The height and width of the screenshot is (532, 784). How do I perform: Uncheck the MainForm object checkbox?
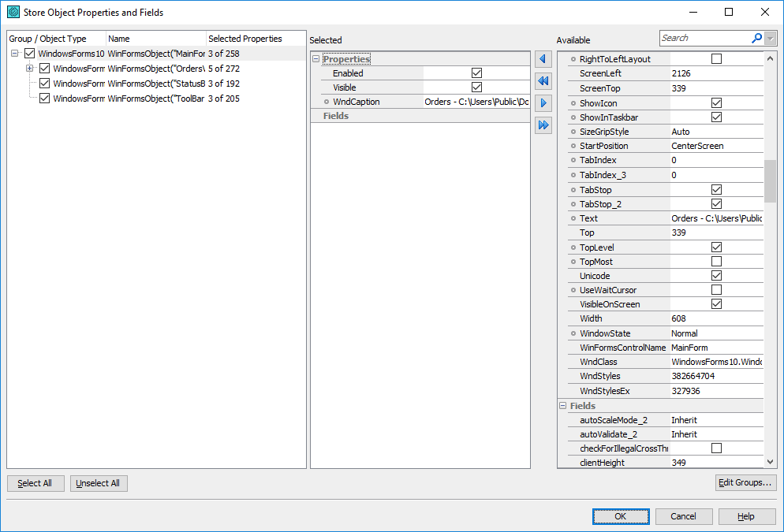tap(29, 54)
